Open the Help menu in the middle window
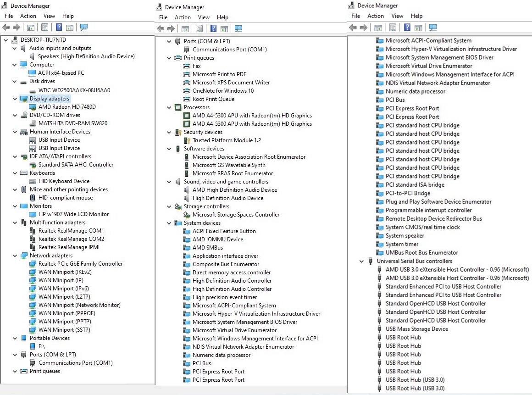 click(222, 17)
